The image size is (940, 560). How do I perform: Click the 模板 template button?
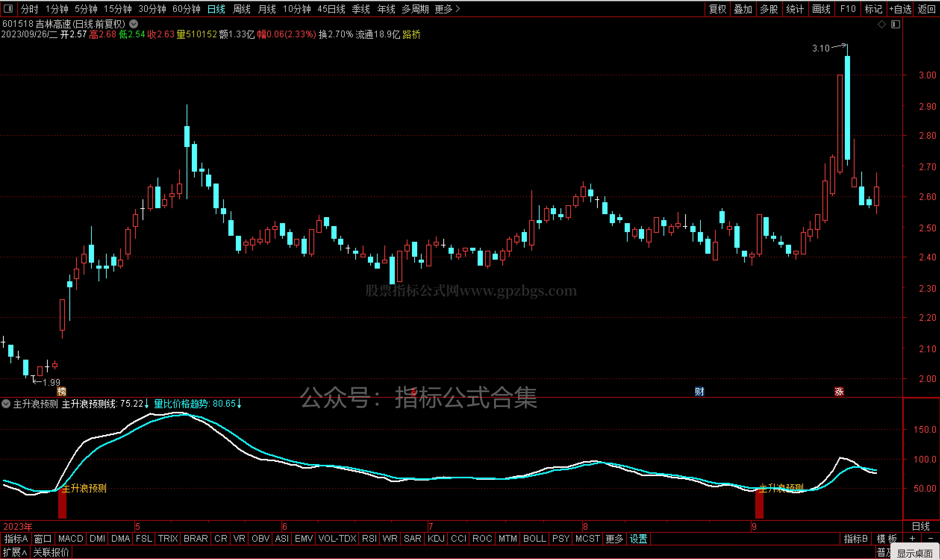[886, 539]
